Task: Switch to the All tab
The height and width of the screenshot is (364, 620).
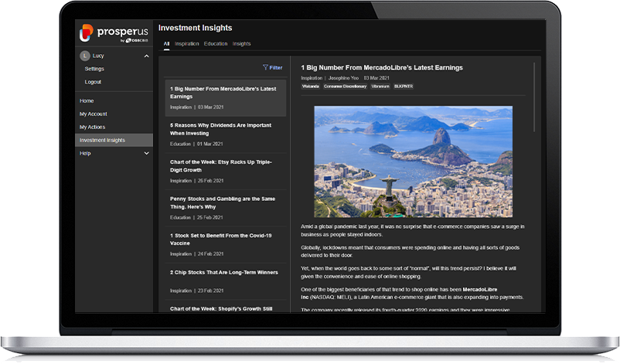Action: click(166, 44)
